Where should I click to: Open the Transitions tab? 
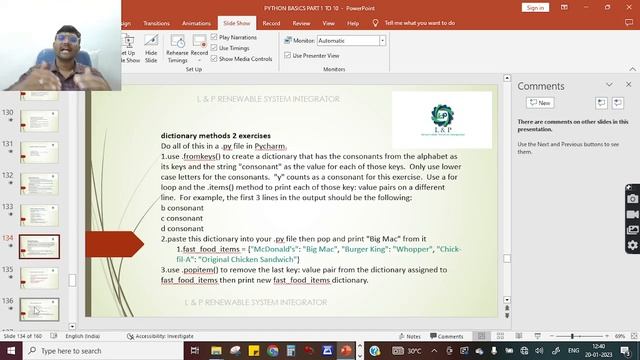pyautogui.click(x=156, y=23)
